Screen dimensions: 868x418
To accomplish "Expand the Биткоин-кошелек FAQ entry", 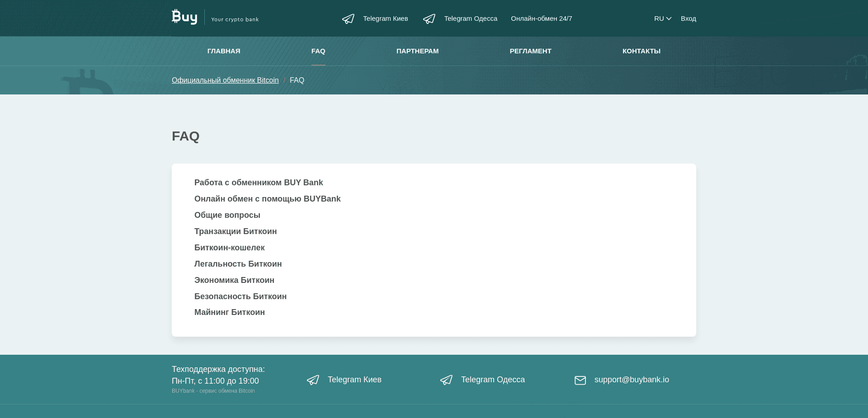I will 229,248.
